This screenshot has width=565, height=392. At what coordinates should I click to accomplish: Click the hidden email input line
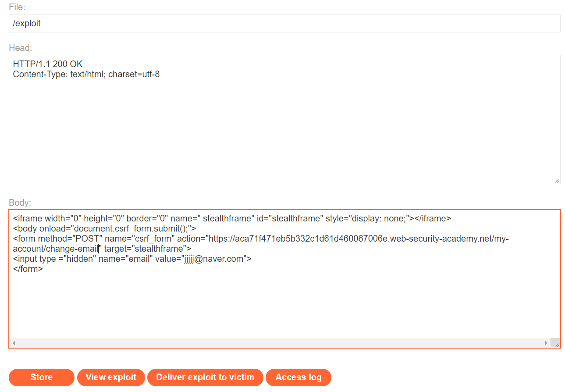[x=132, y=259]
